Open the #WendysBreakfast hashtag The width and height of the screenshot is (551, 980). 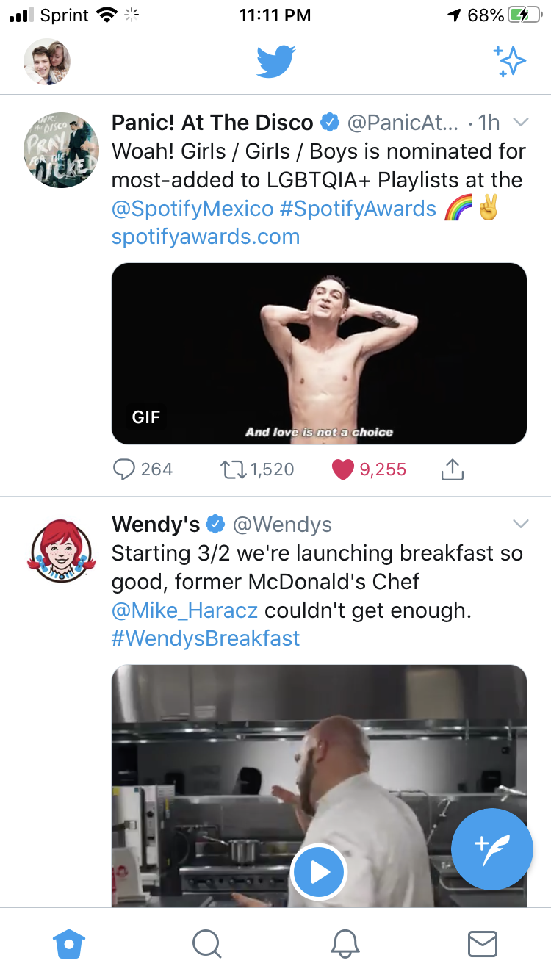[x=206, y=638]
